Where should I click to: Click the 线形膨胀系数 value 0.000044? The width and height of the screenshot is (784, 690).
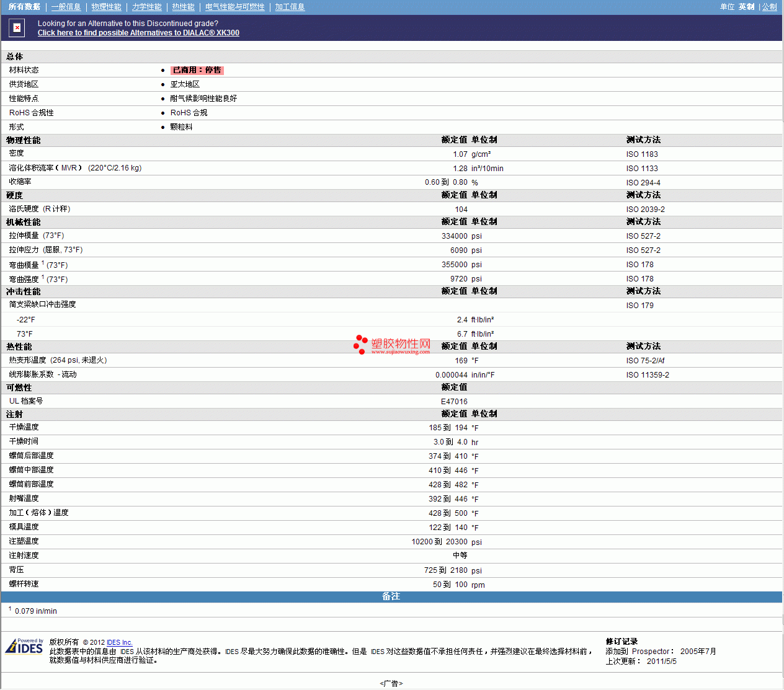tap(452, 375)
